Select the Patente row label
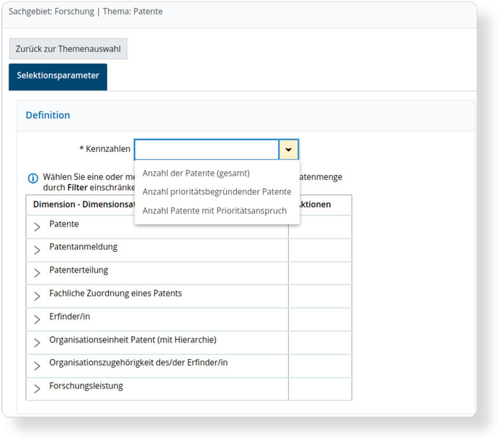 pos(63,224)
